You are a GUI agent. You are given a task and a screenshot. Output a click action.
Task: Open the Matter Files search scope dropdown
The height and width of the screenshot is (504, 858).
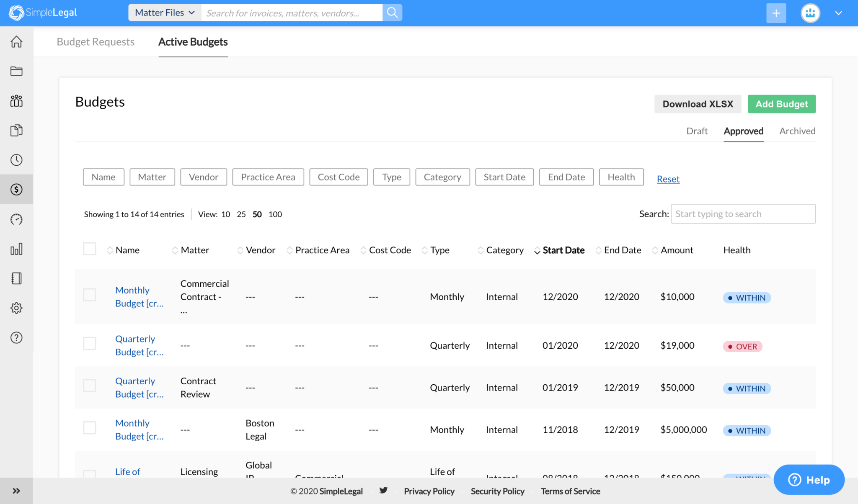[164, 13]
